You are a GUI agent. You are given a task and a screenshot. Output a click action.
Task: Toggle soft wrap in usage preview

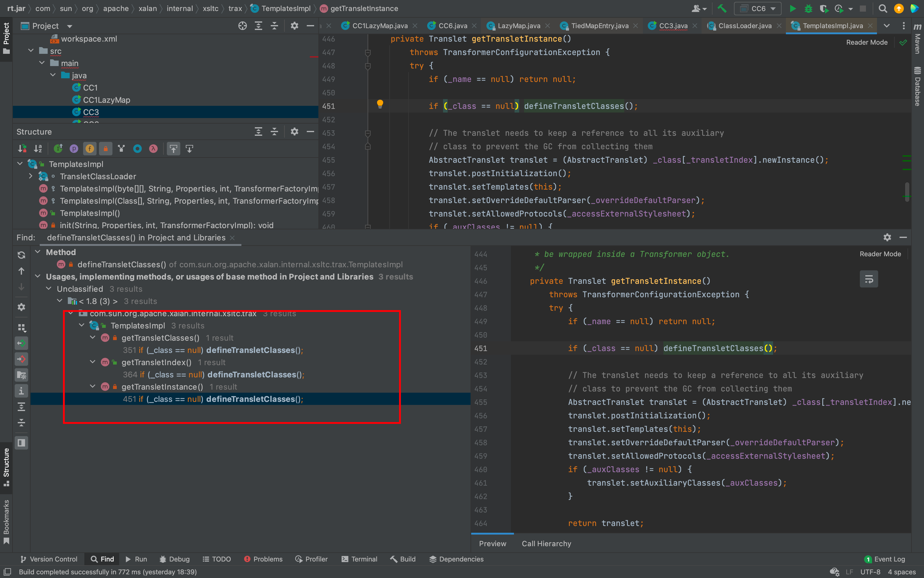coord(869,279)
